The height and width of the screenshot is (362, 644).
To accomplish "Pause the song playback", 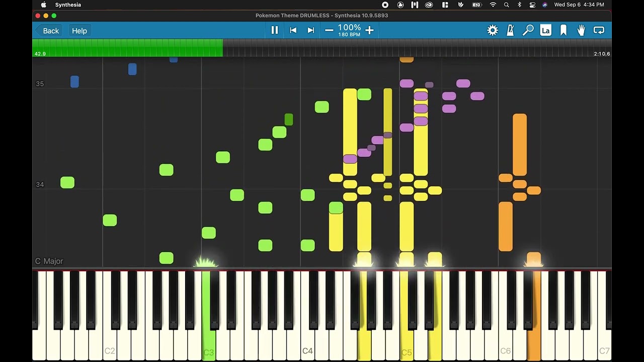I will click(x=275, y=30).
